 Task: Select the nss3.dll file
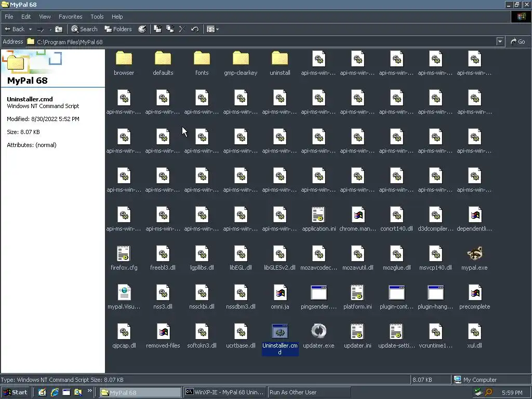point(163,297)
